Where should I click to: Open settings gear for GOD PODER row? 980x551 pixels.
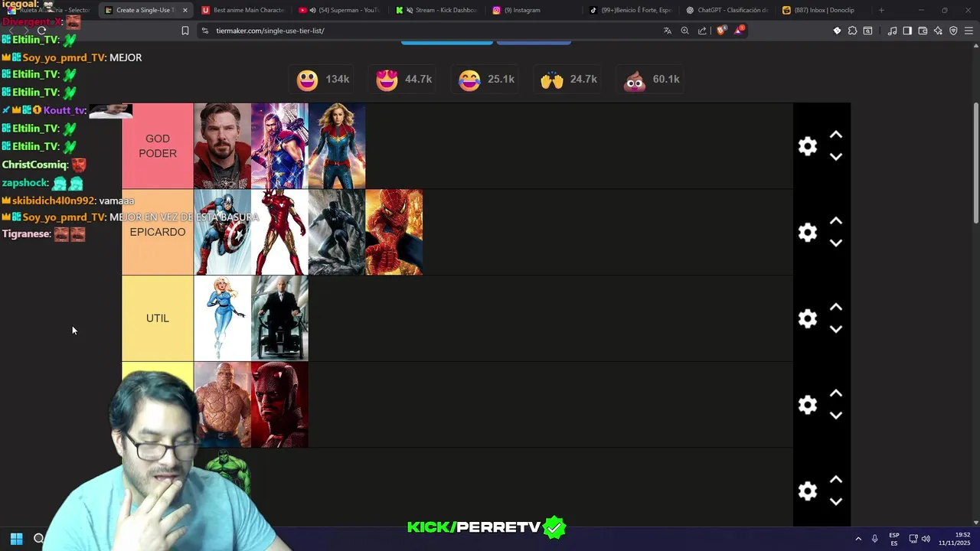tap(808, 146)
